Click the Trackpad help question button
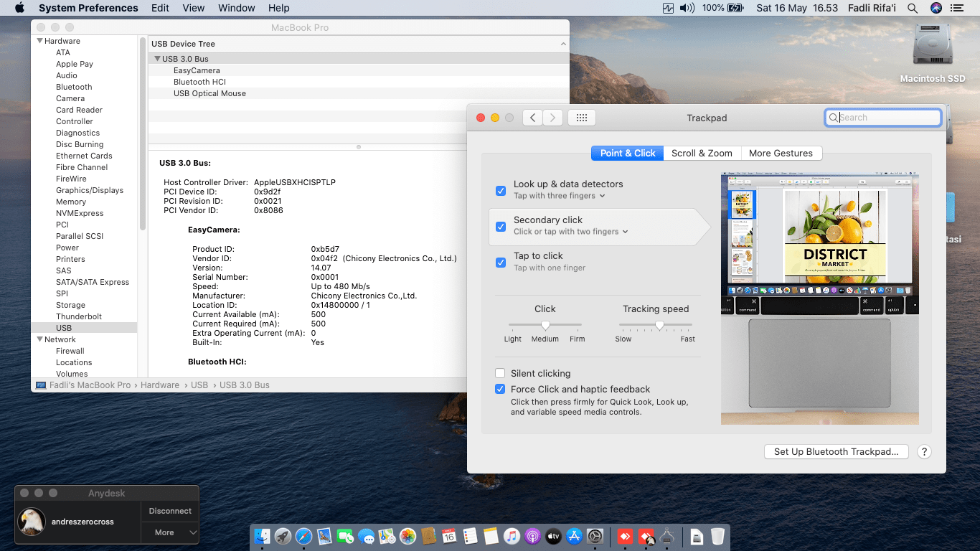Viewport: 980px width, 551px height. 924,452
